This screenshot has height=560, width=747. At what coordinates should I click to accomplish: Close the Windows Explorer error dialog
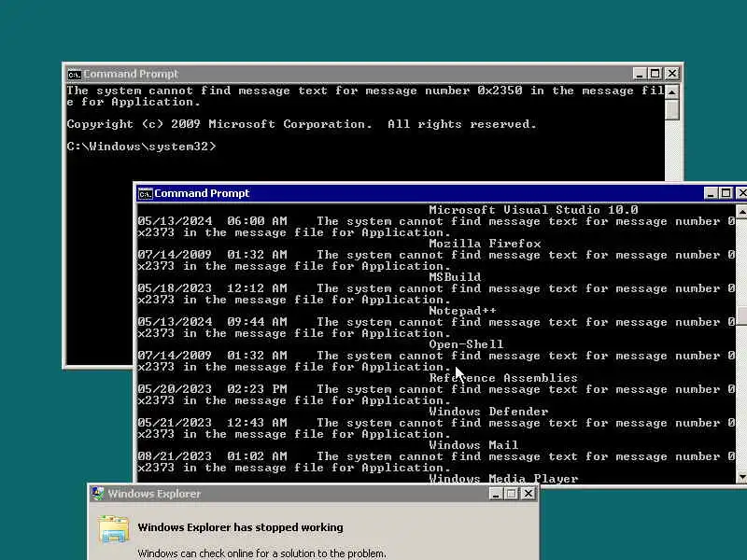click(529, 494)
